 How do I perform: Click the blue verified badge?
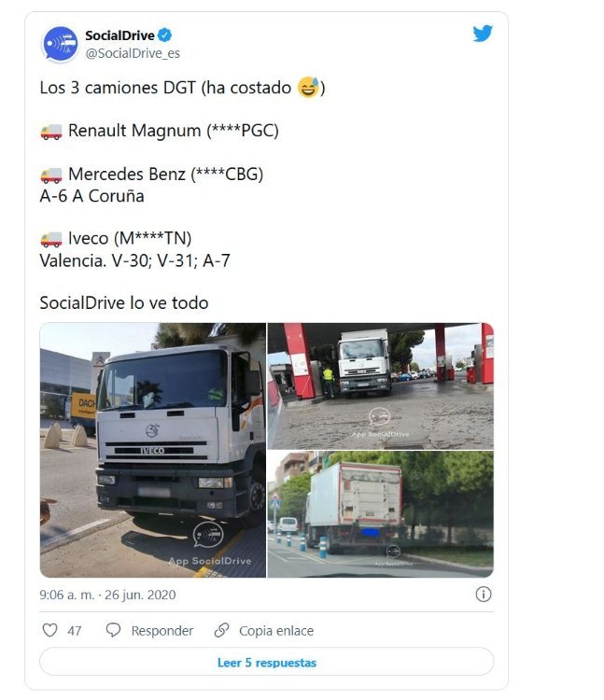coord(164,35)
